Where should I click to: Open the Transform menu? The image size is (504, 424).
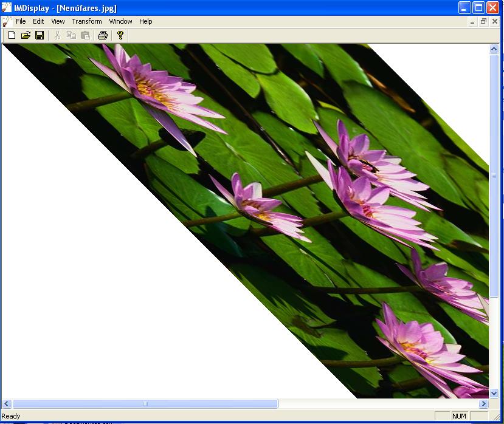pyautogui.click(x=87, y=21)
